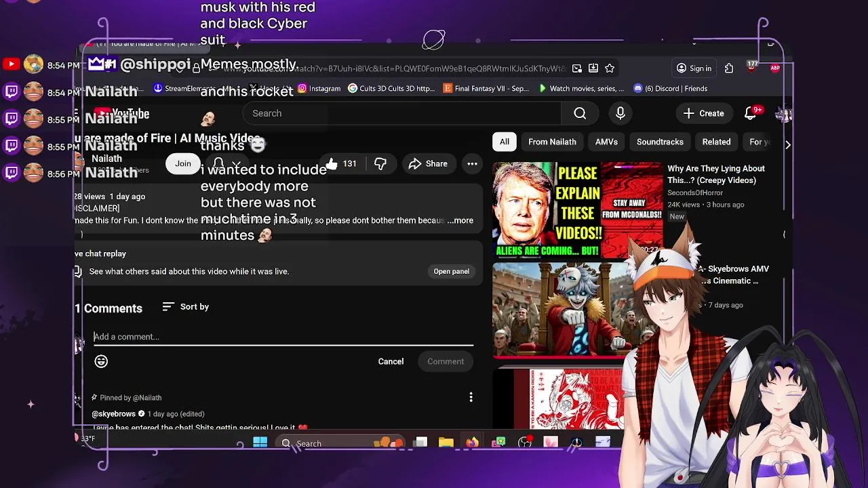868x488 pixels.
Task: Select the Related chip
Action: [716, 142]
